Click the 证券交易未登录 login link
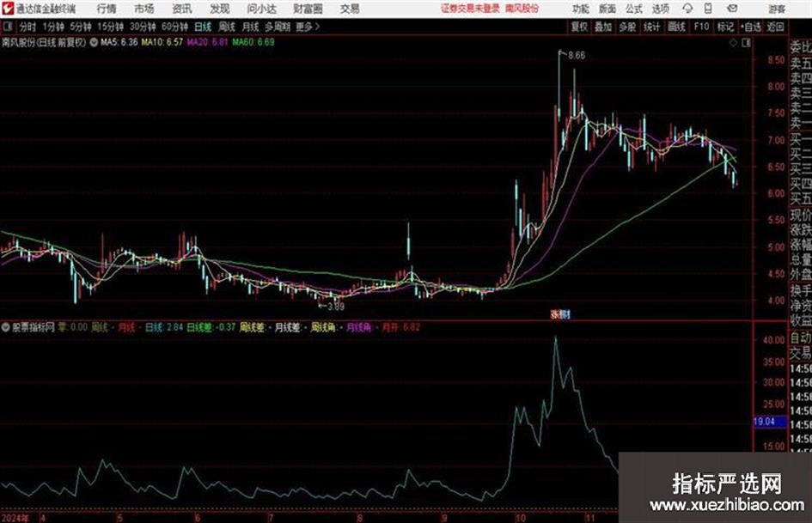The image size is (812, 523). tap(470, 9)
